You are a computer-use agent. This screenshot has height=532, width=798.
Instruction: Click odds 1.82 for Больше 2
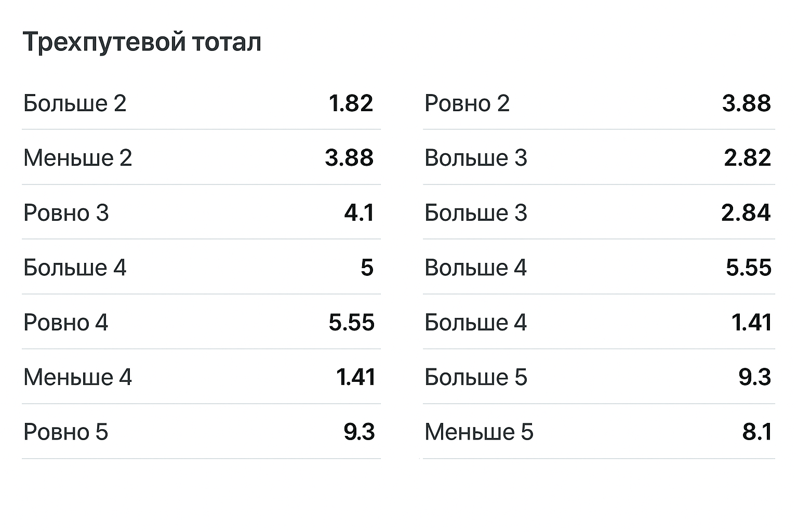pyautogui.click(x=351, y=103)
